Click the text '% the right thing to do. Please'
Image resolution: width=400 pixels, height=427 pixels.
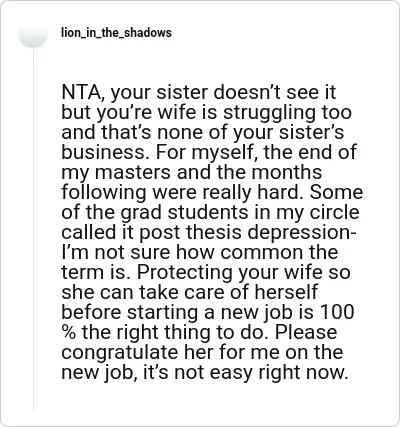[199, 332]
